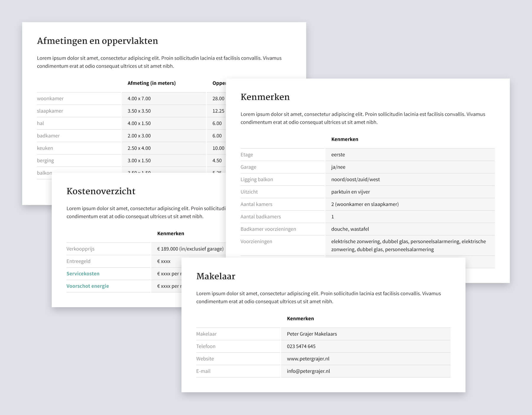This screenshot has width=532, height=415.
Task: Click the hal row label
Action: tap(40, 123)
